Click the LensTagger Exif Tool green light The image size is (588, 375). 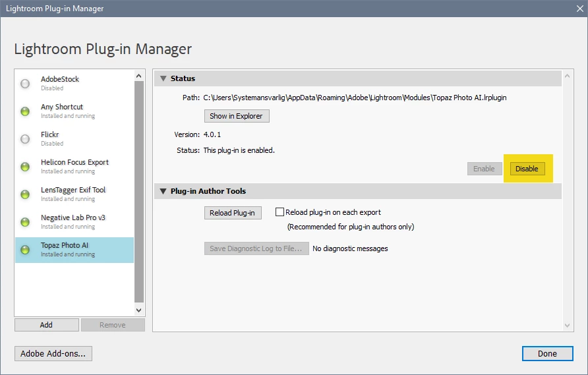[x=25, y=194]
